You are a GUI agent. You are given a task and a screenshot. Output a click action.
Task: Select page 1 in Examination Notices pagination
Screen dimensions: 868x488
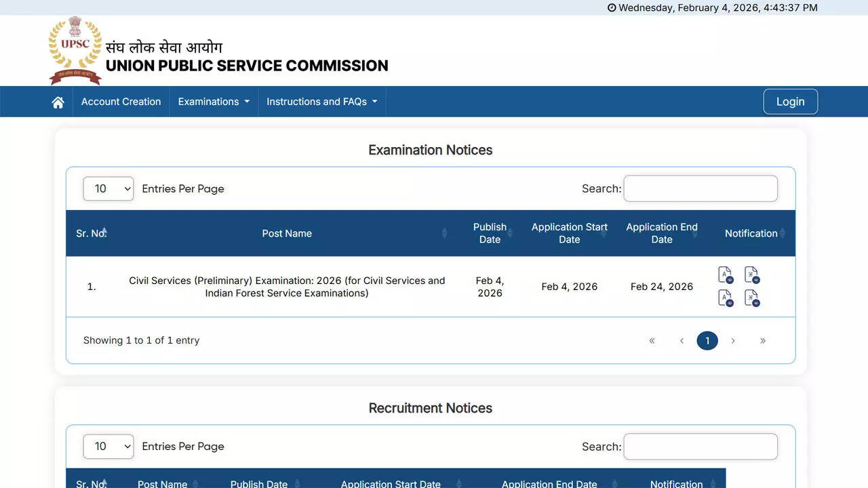pyautogui.click(x=707, y=340)
